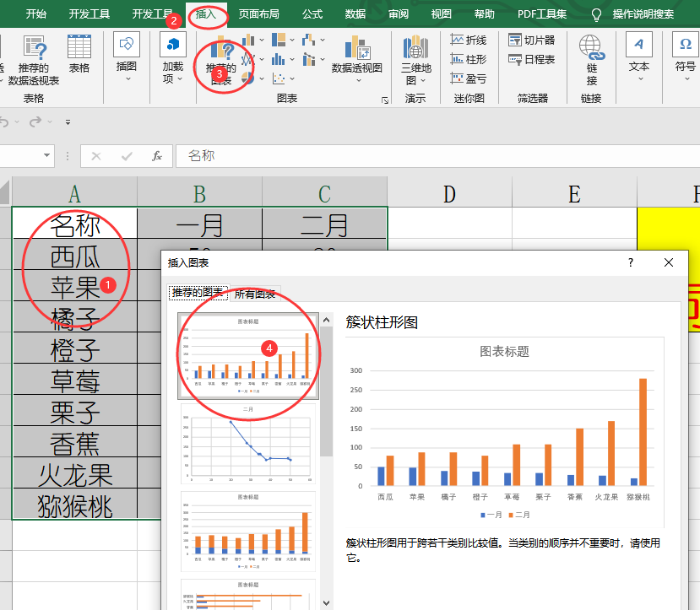
Task: Click the fx insert function button
Action: point(157,156)
